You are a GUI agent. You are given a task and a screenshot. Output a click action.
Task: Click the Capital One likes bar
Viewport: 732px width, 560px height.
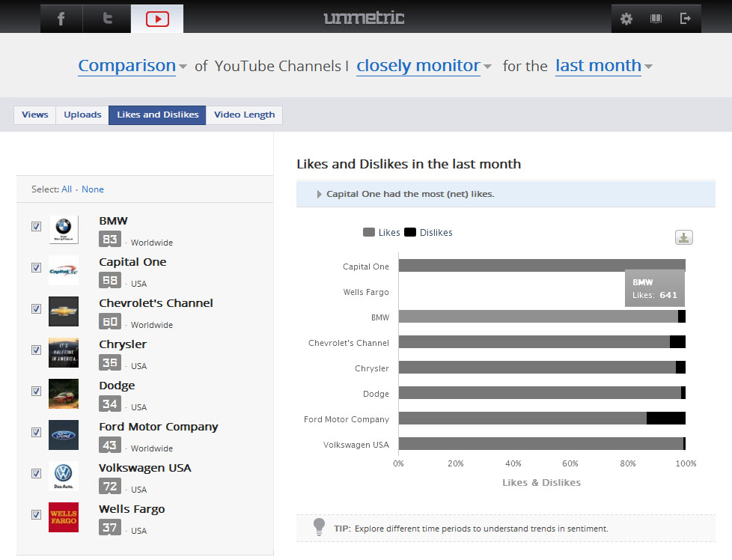tap(542, 265)
